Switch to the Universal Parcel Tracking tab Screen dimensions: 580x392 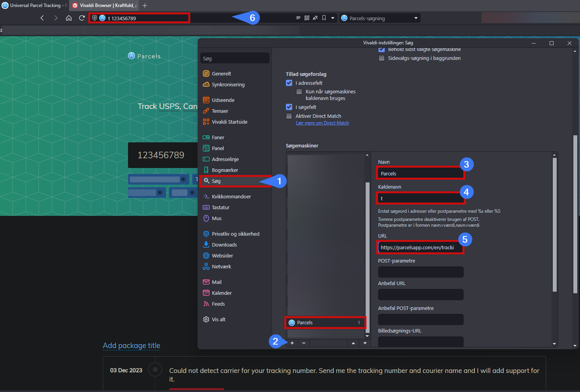34,5
